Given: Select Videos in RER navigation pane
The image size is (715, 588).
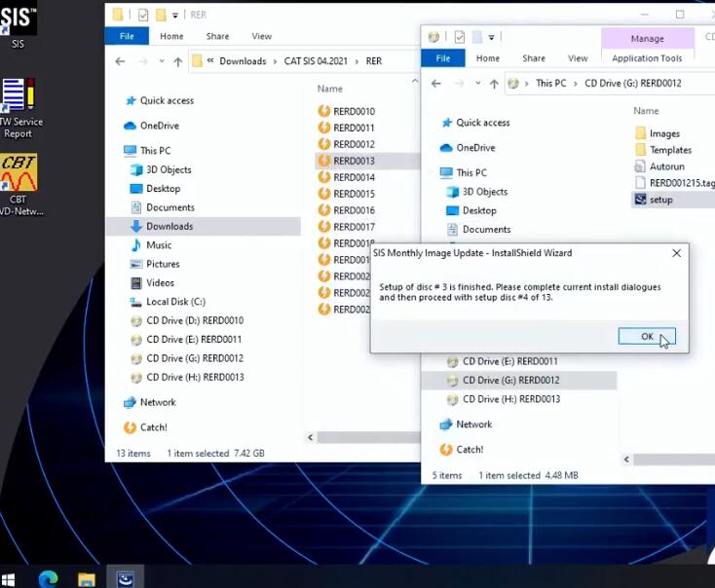Looking at the screenshot, I should tap(160, 283).
